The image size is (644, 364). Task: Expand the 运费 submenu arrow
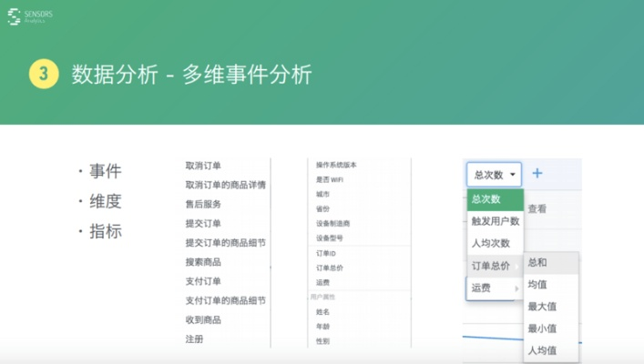tap(517, 288)
